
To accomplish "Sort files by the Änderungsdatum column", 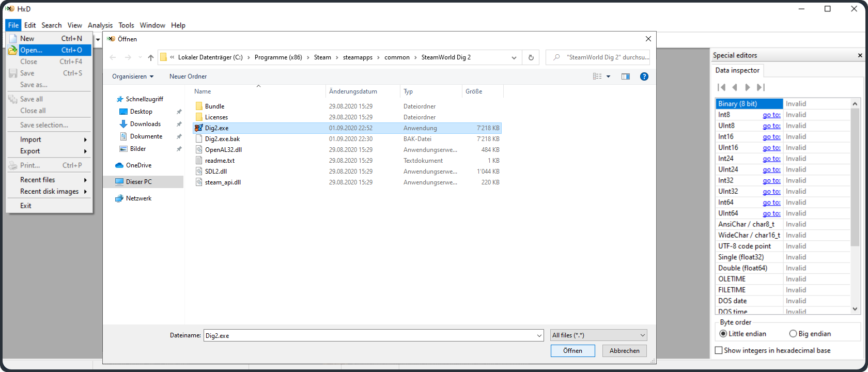I will coord(363,91).
